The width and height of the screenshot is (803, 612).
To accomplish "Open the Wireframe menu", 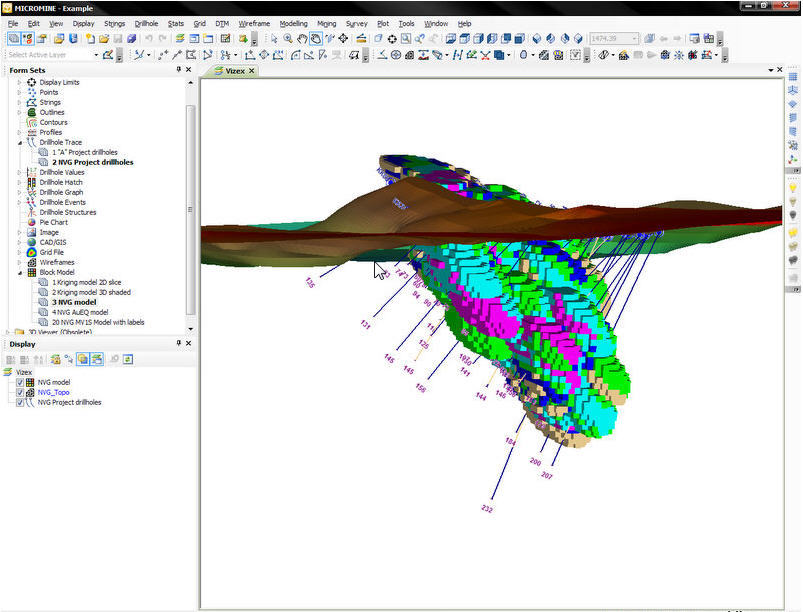I will tap(254, 23).
